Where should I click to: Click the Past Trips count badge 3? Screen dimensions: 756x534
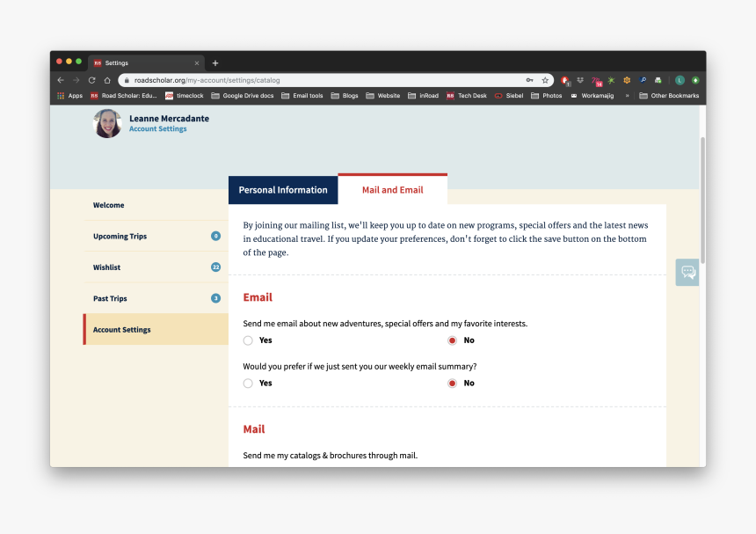[x=216, y=298]
